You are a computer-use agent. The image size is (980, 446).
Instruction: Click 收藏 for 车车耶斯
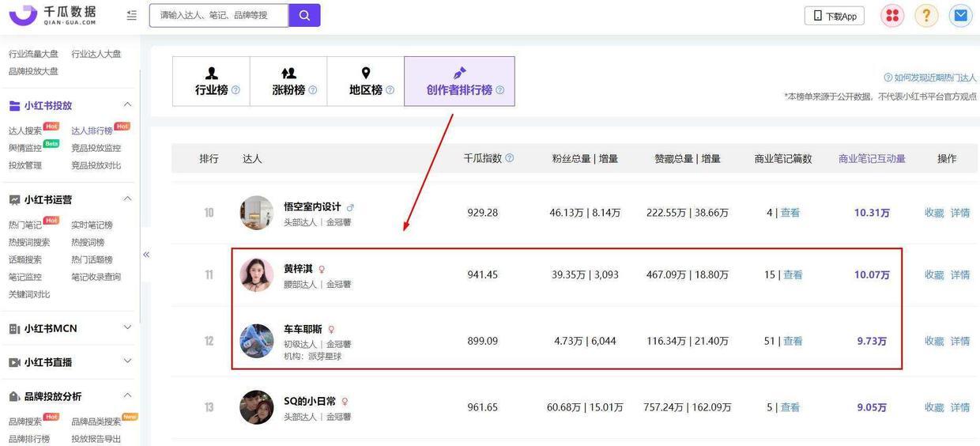(934, 342)
